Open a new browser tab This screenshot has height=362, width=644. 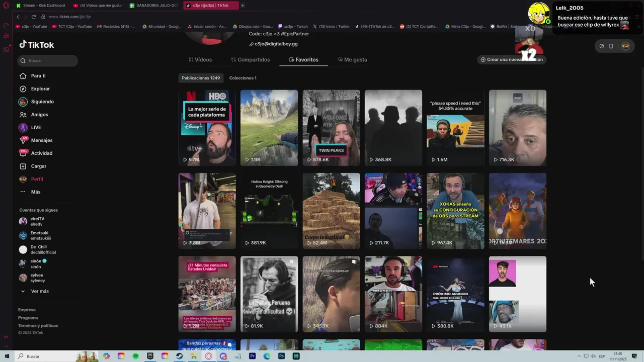point(243,6)
